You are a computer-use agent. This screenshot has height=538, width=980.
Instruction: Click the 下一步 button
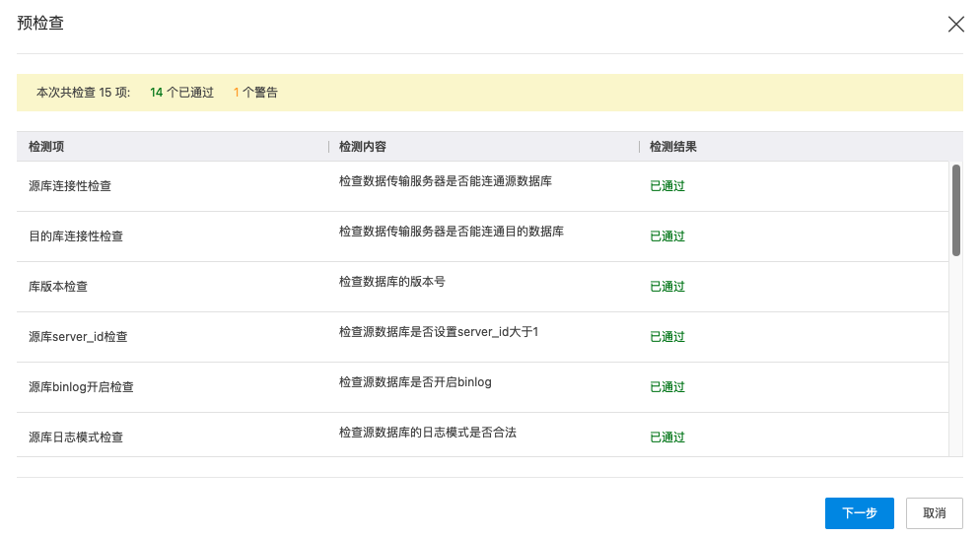[859, 513]
